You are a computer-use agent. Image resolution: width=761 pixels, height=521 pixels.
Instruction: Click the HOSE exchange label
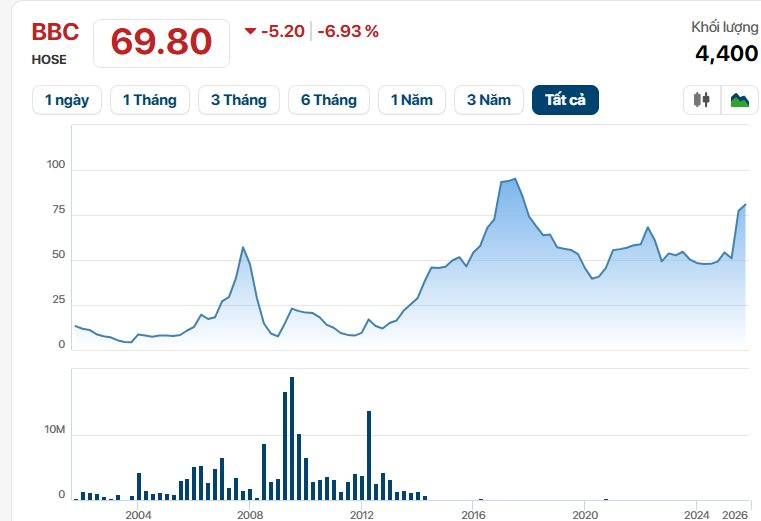(x=49, y=60)
